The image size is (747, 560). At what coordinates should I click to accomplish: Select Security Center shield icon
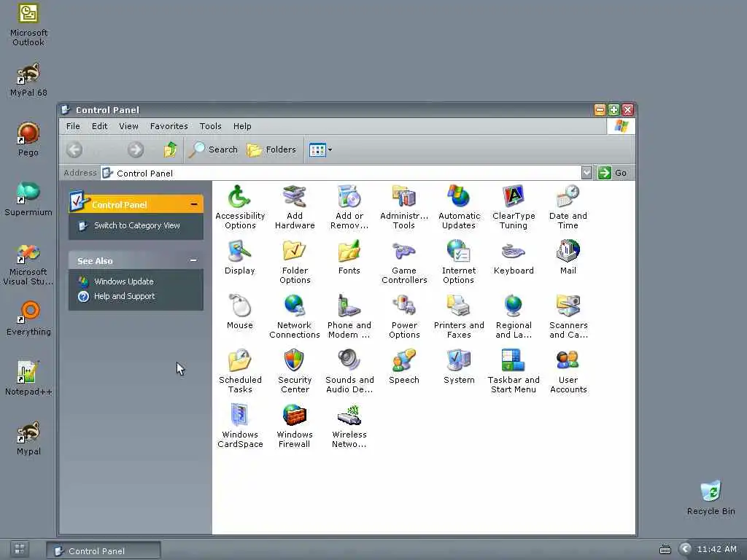pyautogui.click(x=295, y=360)
